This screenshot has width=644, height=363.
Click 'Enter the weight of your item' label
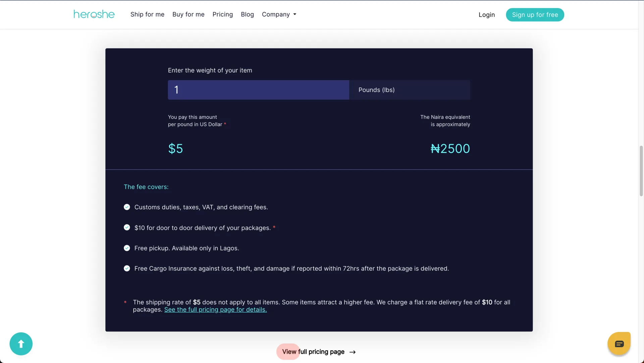click(210, 70)
